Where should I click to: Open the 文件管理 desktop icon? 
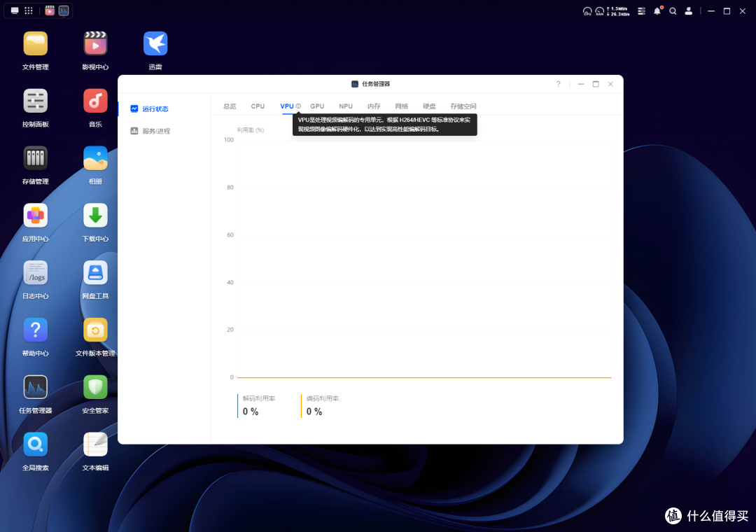point(35,44)
